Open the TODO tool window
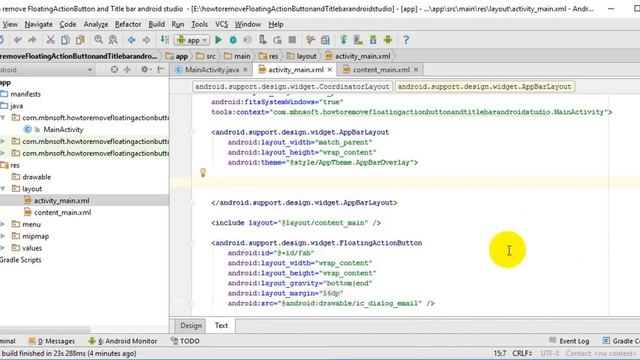The width and height of the screenshot is (640, 360). (x=185, y=341)
